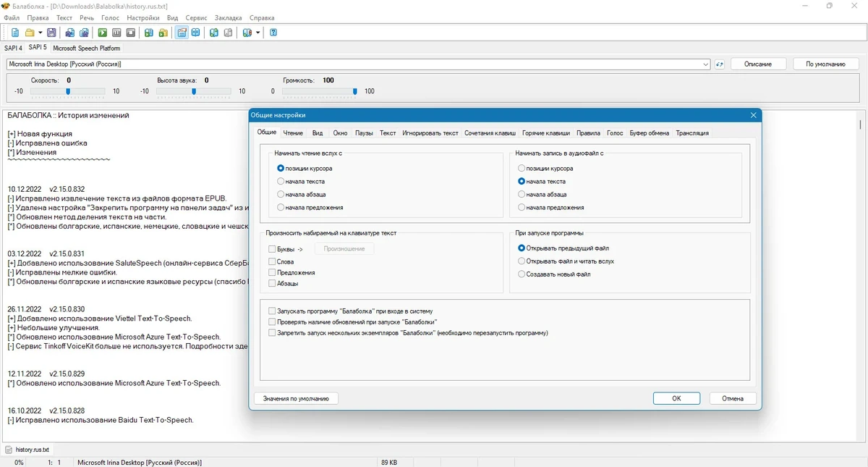The image size is (868, 467).
Task: Open the help question mark icon
Action: point(273,33)
